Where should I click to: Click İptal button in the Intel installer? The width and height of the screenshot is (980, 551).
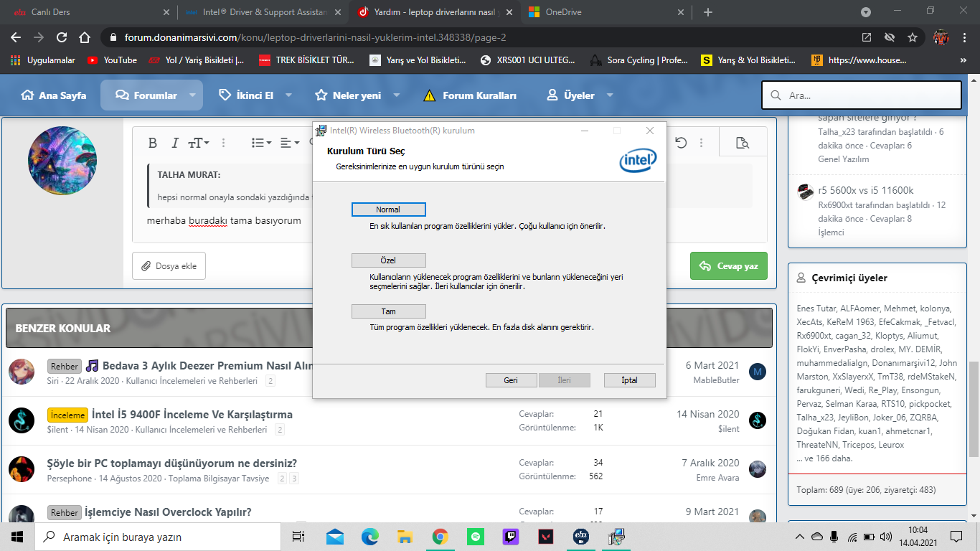point(629,380)
